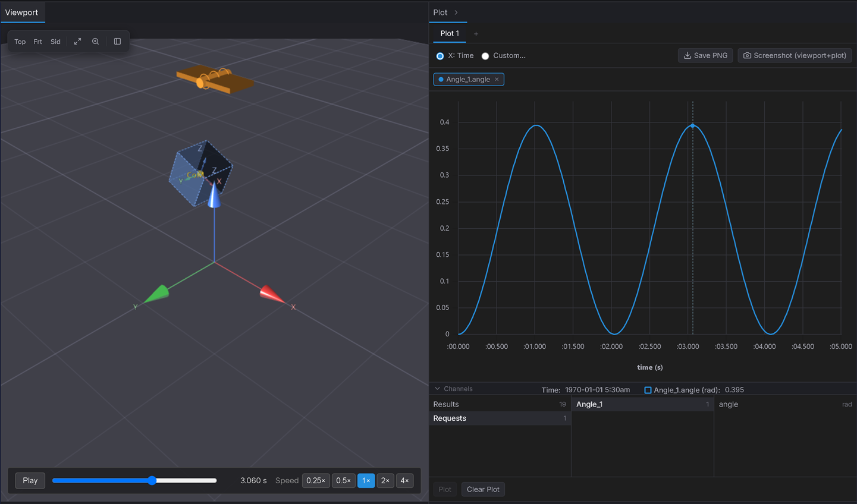This screenshot has height=504, width=857.
Task: Click the Plot breadcrumb chevron arrow
Action: [x=456, y=12]
